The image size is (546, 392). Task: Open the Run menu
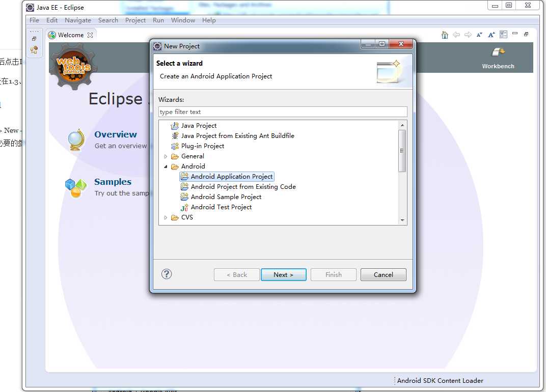pos(158,20)
